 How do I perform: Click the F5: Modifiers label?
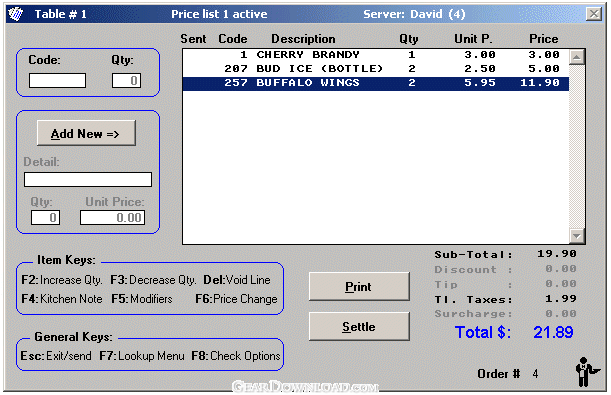(x=142, y=299)
